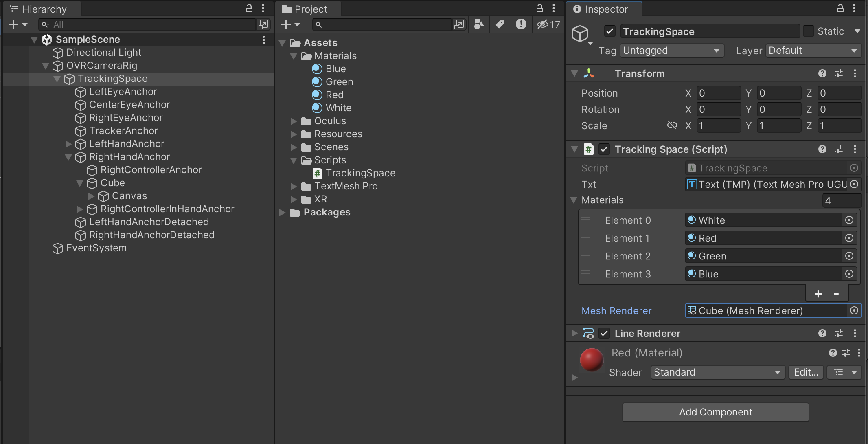Viewport: 868px width, 444px height.
Task: Click the Edit... shader button
Action: click(x=806, y=372)
